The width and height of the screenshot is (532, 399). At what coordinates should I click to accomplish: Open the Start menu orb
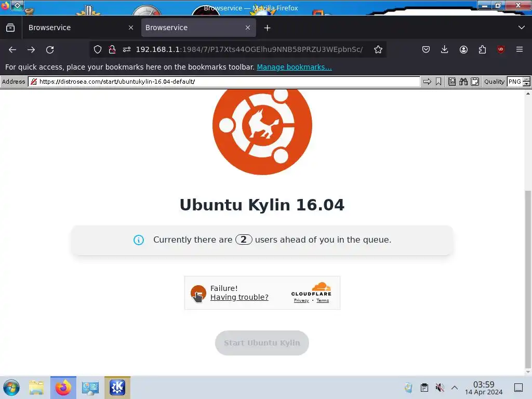click(x=11, y=388)
